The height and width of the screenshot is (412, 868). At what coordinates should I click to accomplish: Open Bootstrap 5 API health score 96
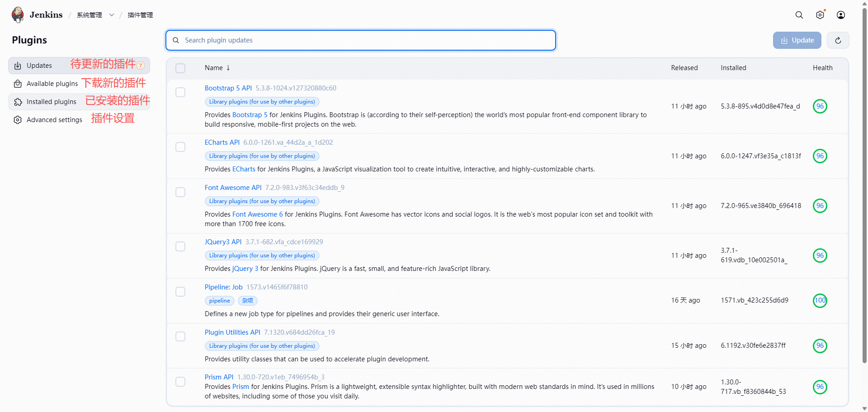820,106
